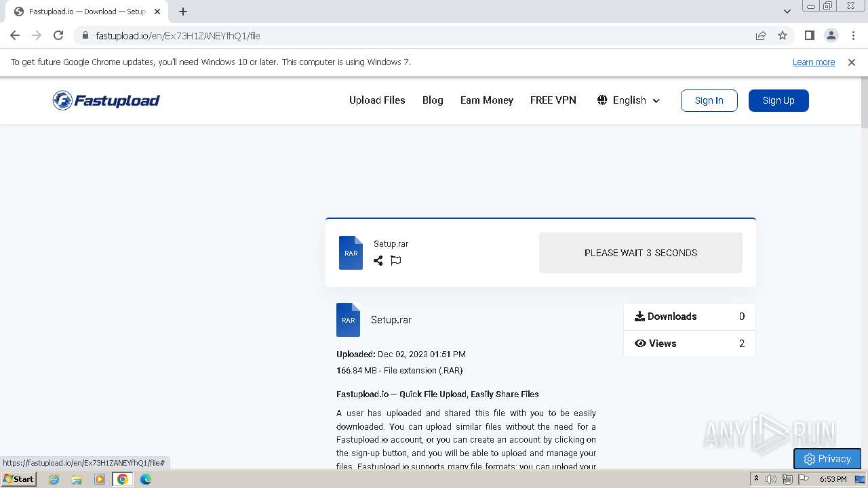This screenshot has width=868, height=488.
Task: Click Learn more link
Action: tap(814, 62)
